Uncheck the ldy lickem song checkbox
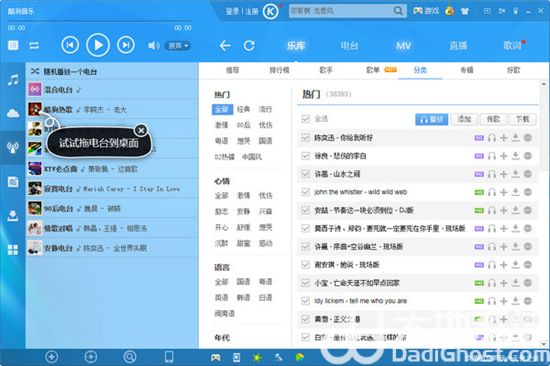Viewport: 550px width, 366px height. [306, 301]
